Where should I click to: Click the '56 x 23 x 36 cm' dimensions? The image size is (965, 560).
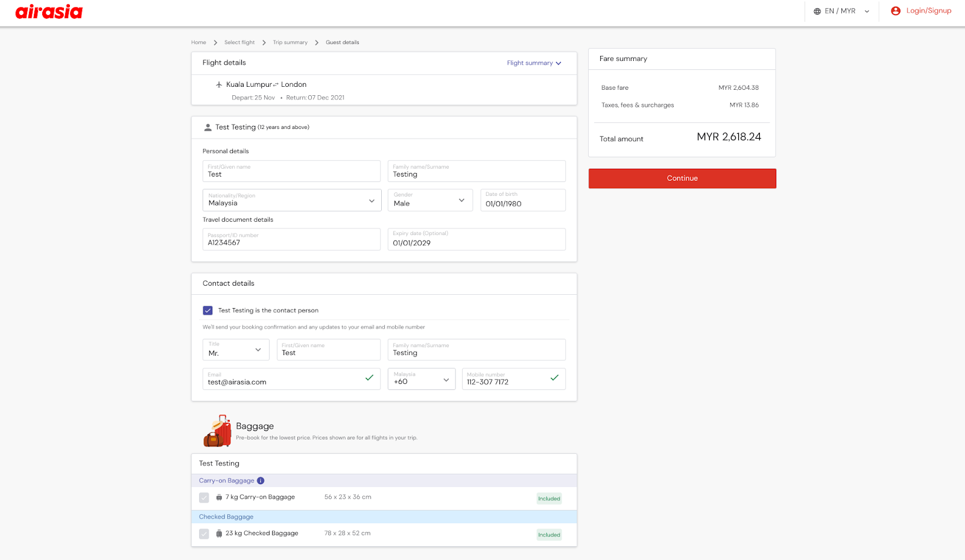(x=348, y=497)
